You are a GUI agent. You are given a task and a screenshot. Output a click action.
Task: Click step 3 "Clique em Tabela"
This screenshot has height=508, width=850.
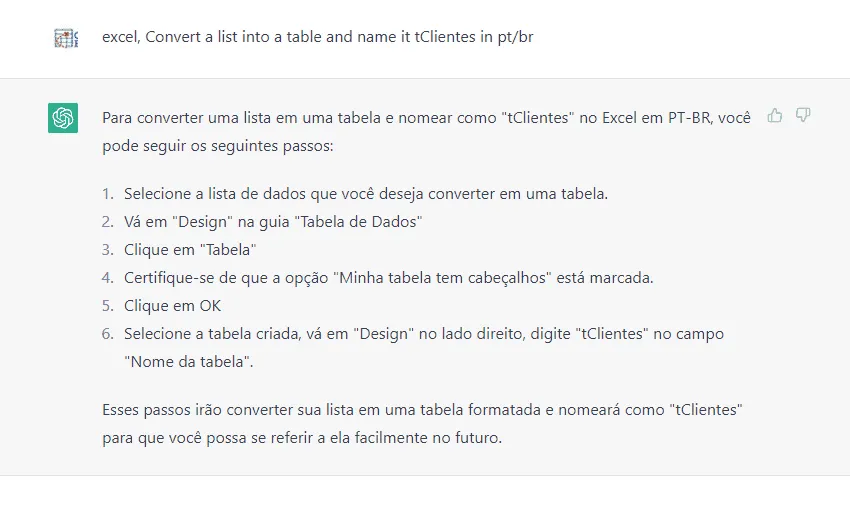pyautogui.click(x=190, y=250)
